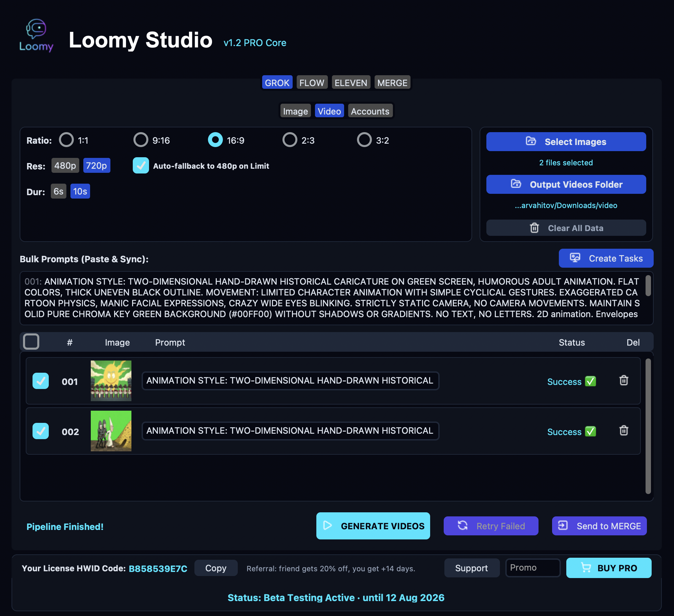
Task: Click the Status column header
Action: (572, 342)
